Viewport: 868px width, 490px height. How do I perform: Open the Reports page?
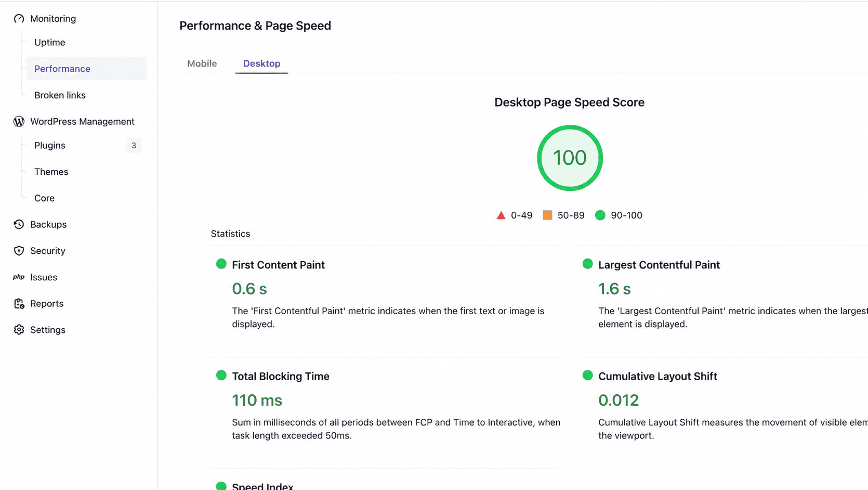47,304
